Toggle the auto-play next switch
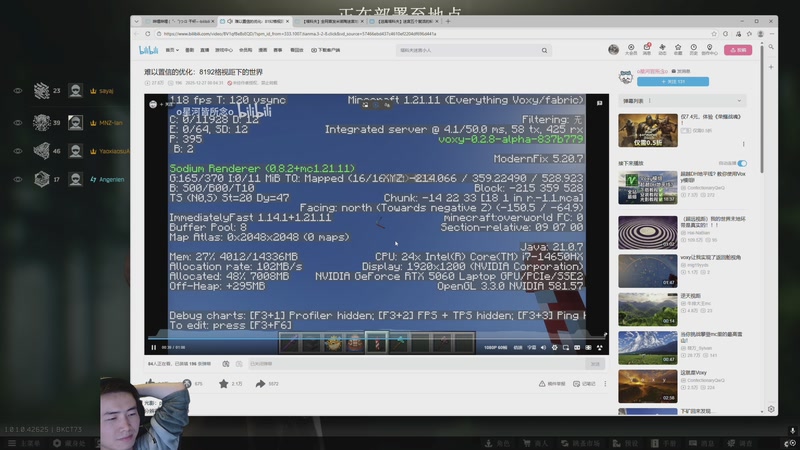Screen dimensions: 800x450 742,163
